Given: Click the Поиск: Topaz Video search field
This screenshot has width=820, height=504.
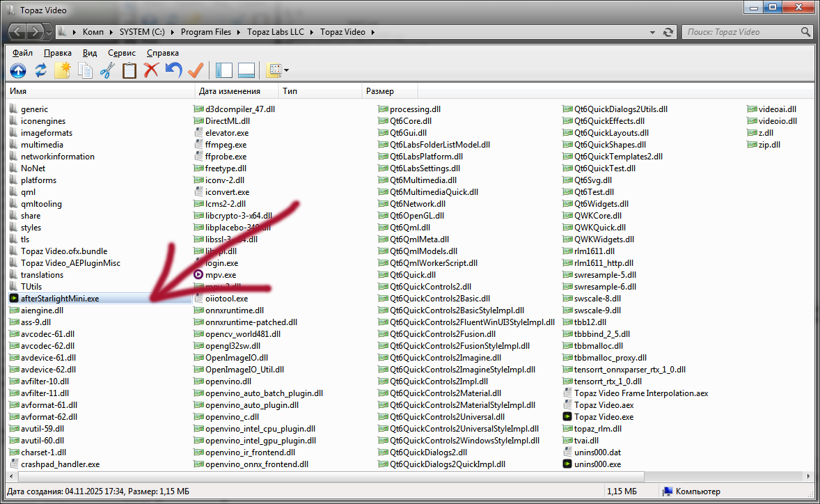Looking at the screenshot, I should point(741,32).
